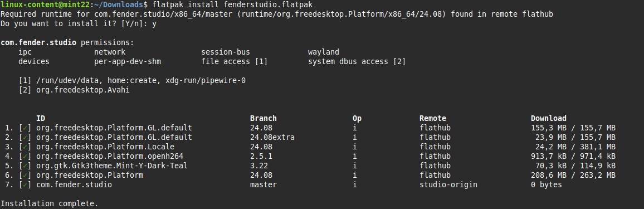Click the ID column header
This screenshot has width=644, height=209.
pyautogui.click(x=41, y=118)
